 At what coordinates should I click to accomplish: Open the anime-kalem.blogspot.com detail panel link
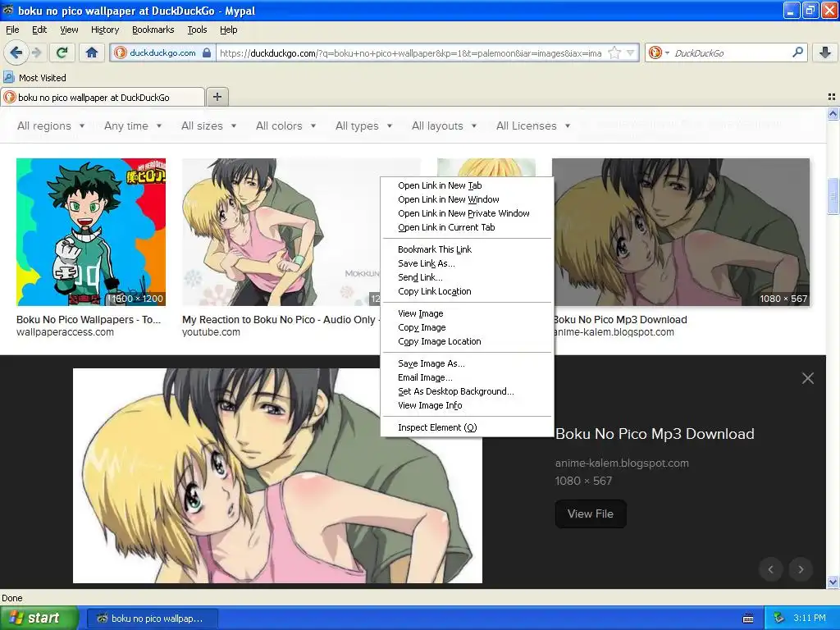point(622,463)
